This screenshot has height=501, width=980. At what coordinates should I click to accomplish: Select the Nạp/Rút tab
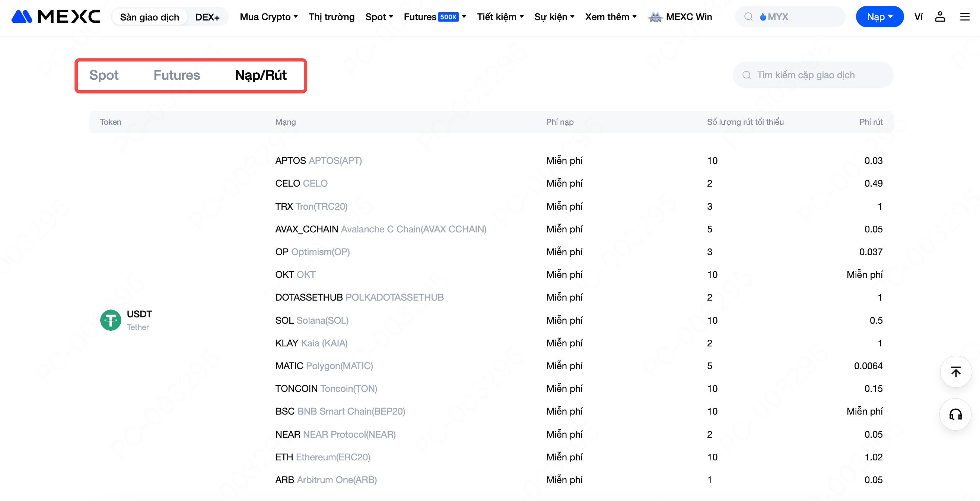tap(261, 75)
